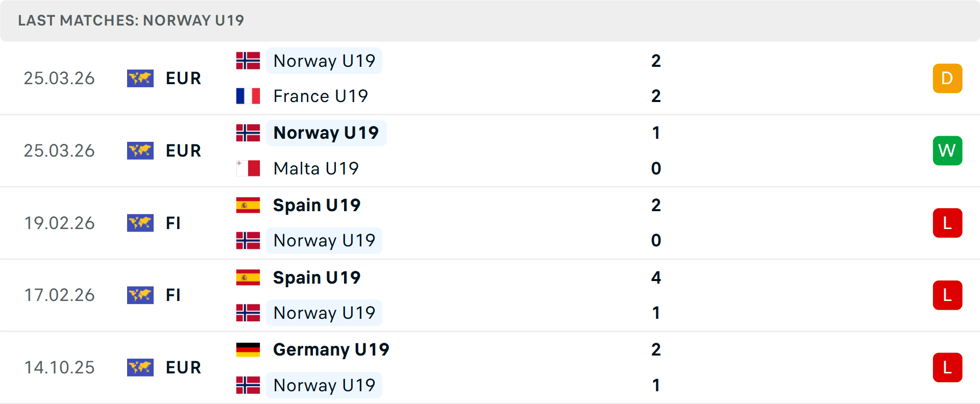Image resolution: width=980 pixels, height=404 pixels.
Task: Open the Norway U19 link in the Malta match
Action: click(326, 133)
